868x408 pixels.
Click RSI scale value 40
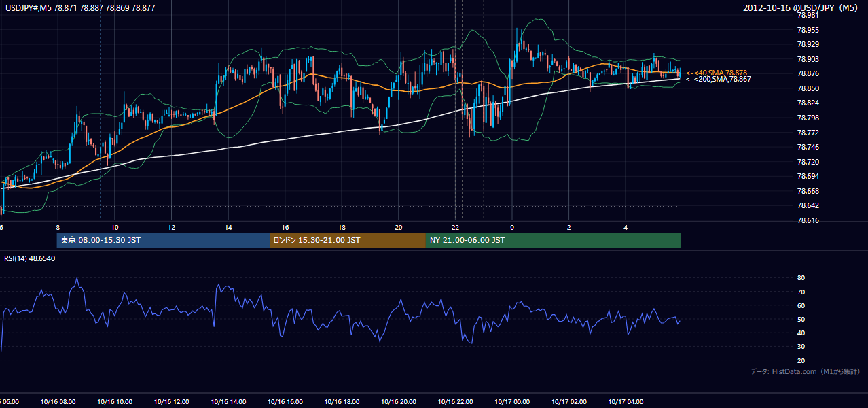[801, 333]
